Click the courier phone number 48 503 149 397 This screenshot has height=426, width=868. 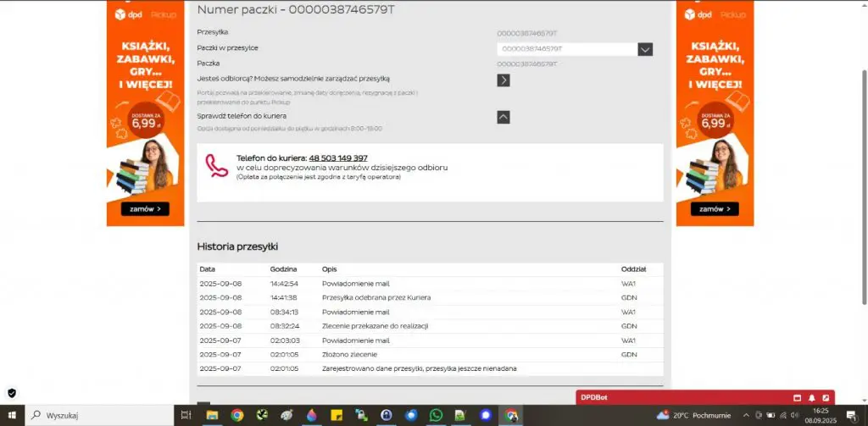click(x=338, y=158)
